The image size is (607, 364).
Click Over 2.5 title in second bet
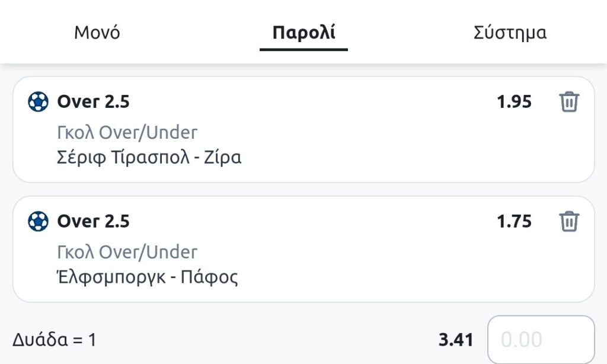point(93,222)
